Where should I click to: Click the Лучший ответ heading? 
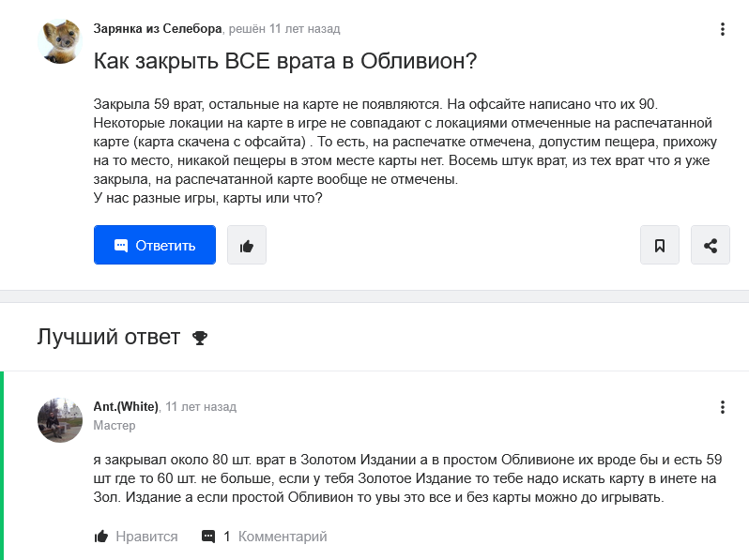pyautogui.click(x=109, y=337)
